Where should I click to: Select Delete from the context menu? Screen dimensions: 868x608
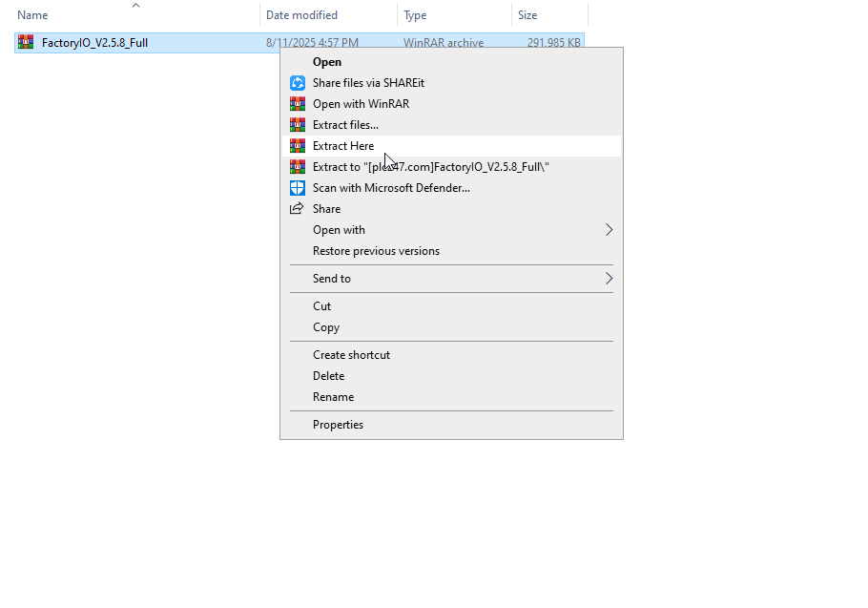tap(452, 376)
